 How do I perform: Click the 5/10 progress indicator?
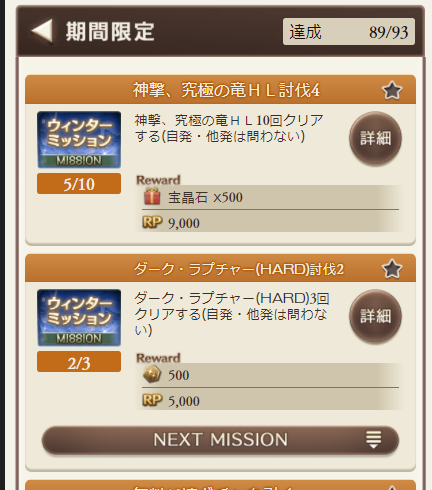[79, 184]
